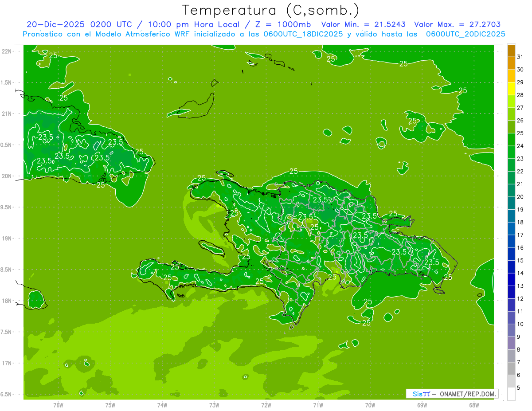Screen dimensions: 532x411
Task: Click the 18N latitude axis label
Action: [x=7, y=301]
